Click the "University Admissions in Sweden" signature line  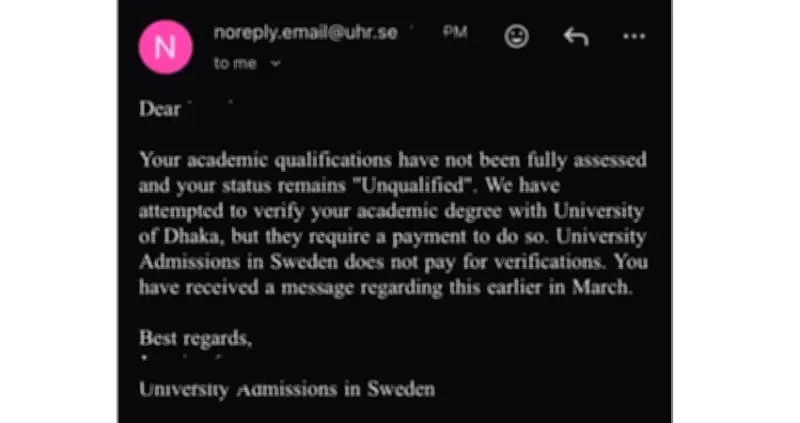286,388
